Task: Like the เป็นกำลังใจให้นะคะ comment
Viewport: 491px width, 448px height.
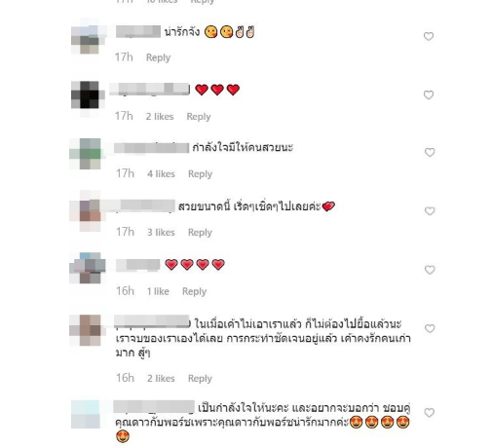Action: pyautogui.click(x=430, y=413)
